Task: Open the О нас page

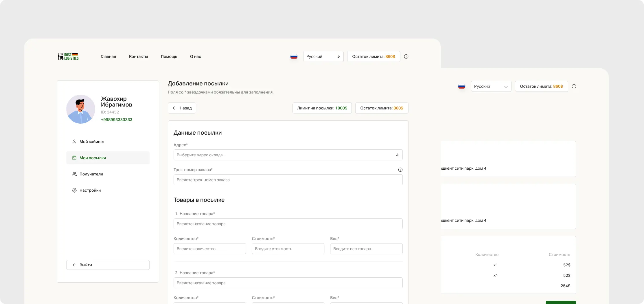Action: point(196,56)
